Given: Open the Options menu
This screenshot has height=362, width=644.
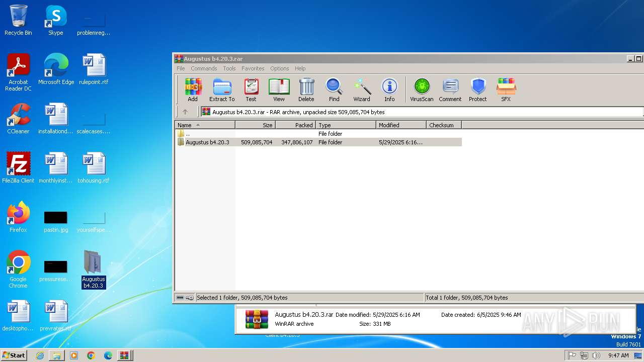Looking at the screenshot, I should (x=279, y=68).
